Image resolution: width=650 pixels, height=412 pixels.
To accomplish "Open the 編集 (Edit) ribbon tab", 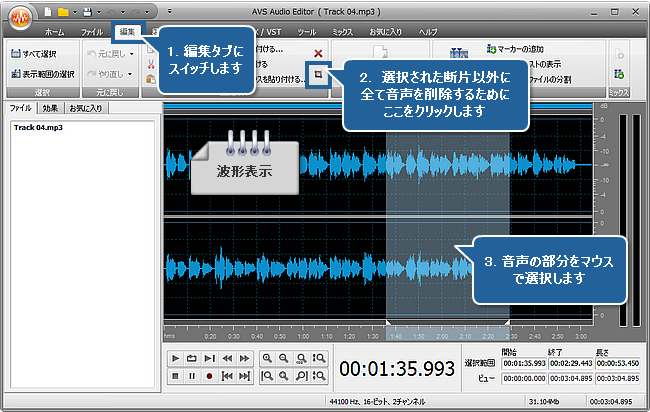I will (x=127, y=32).
